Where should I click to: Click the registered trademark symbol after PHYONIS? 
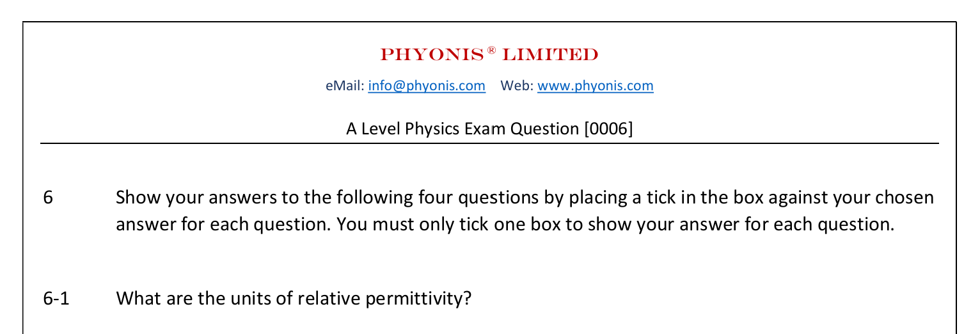491,51
